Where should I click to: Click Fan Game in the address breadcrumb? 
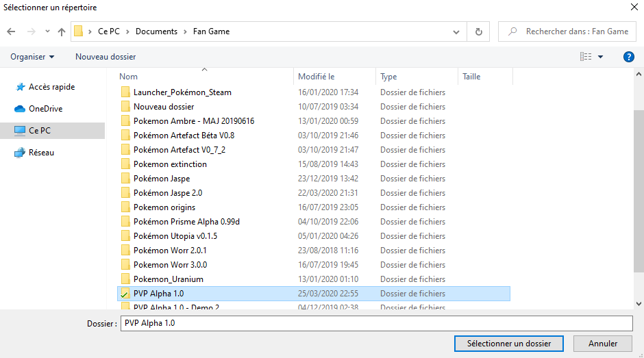click(211, 31)
